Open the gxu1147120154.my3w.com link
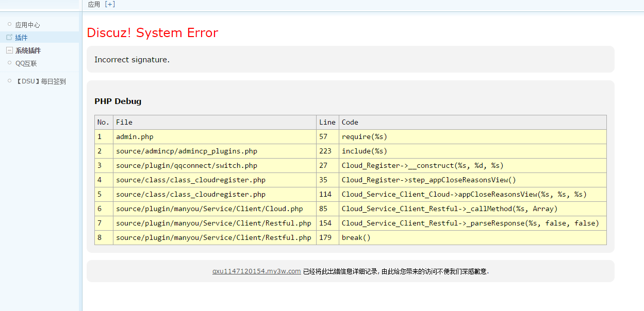The height and width of the screenshot is (311, 644). click(x=256, y=271)
